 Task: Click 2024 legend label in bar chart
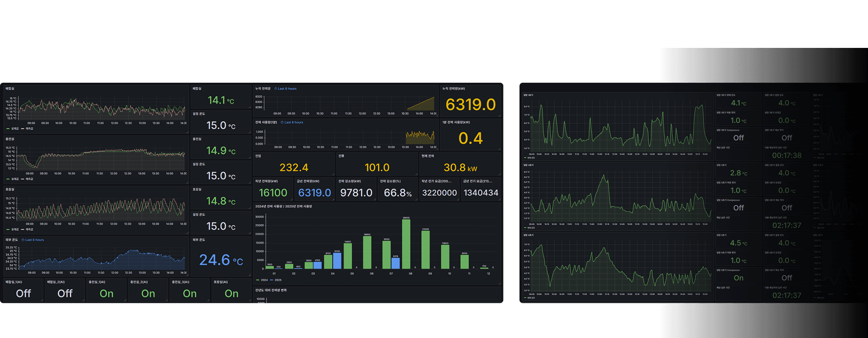pos(264,280)
